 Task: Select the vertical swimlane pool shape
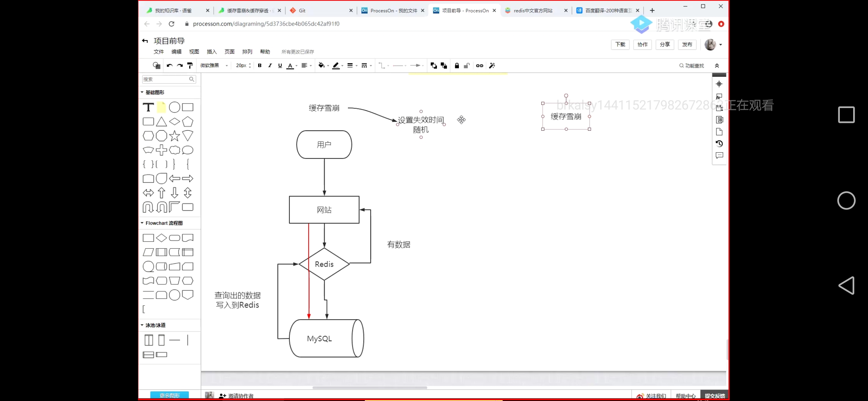[x=149, y=340]
